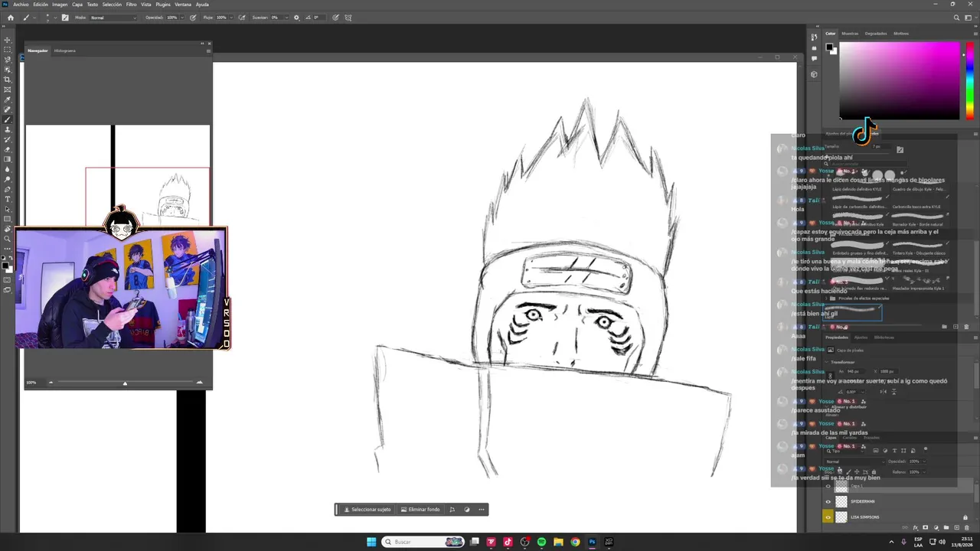Image resolution: width=980 pixels, height=551 pixels.
Task: Open the Flujo value dropdown
Action: pos(230,18)
